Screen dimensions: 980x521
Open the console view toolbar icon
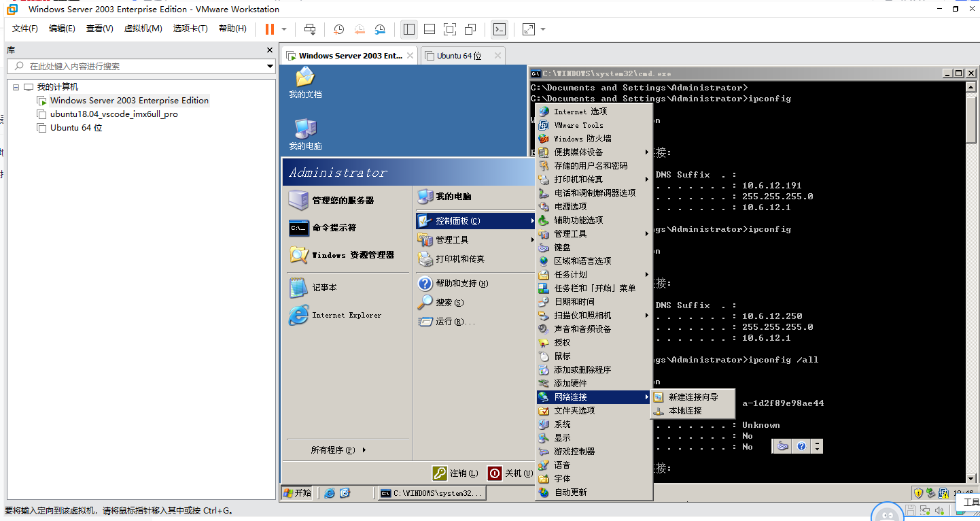(500, 29)
